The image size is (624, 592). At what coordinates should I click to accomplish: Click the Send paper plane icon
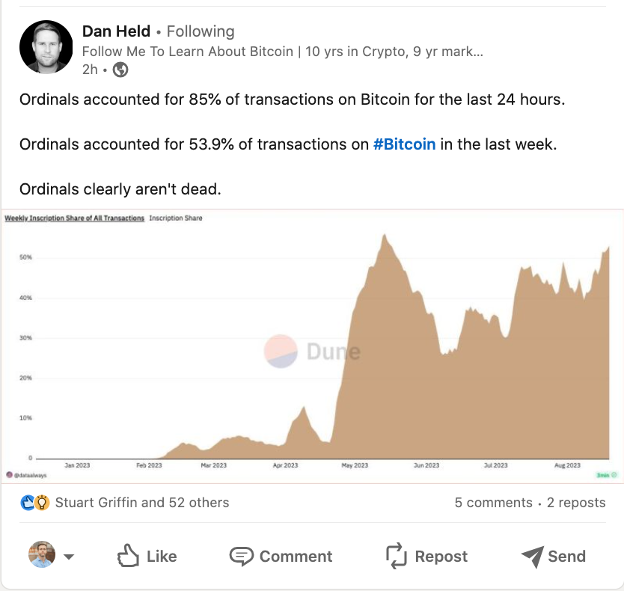pyautogui.click(x=531, y=556)
